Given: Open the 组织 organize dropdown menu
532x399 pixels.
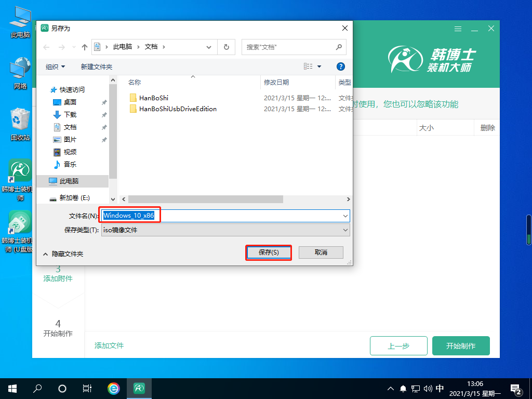Looking at the screenshot, I should click(x=56, y=66).
